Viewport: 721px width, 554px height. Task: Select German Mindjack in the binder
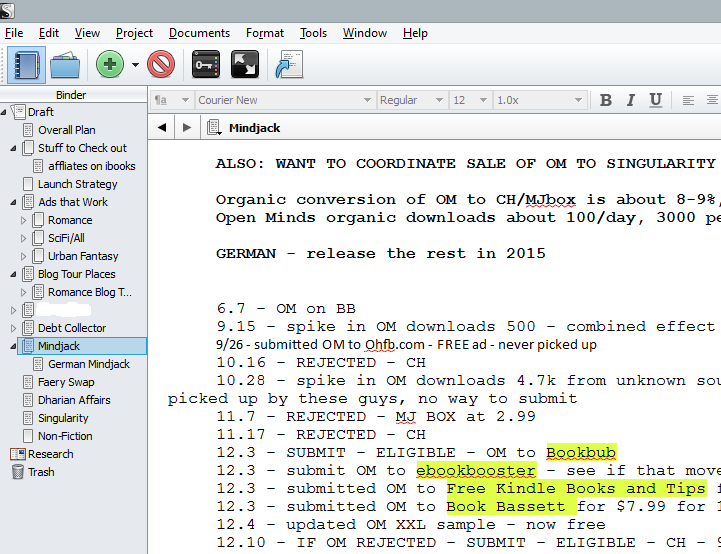pyautogui.click(x=88, y=364)
